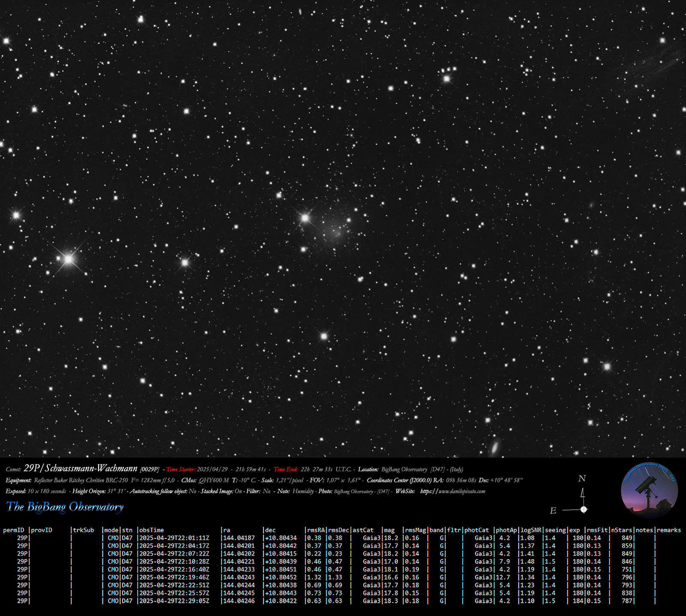Click the 'provID' column header

(x=42, y=530)
